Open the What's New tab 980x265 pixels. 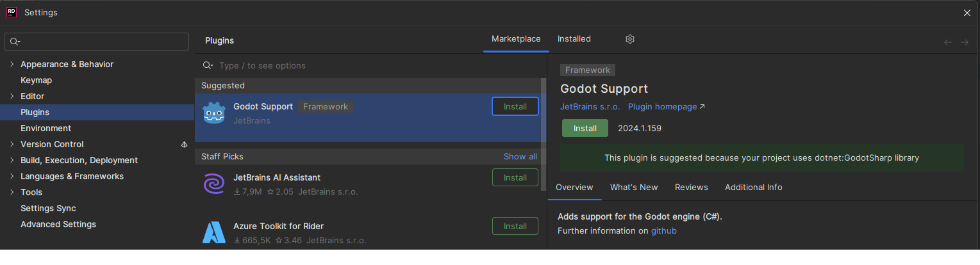[x=633, y=188]
